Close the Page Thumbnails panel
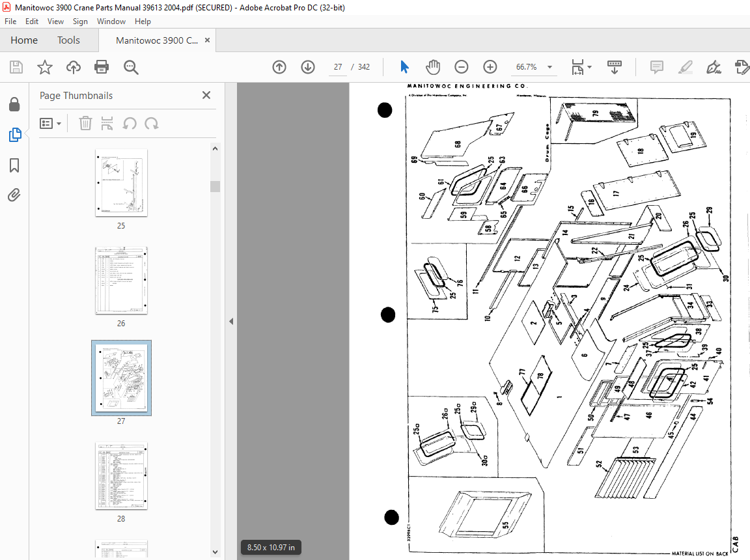 [206, 95]
